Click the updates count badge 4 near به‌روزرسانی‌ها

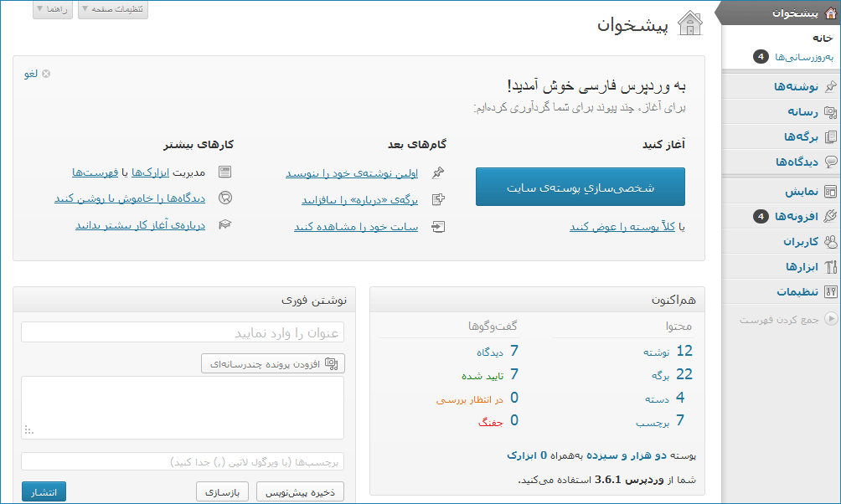(x=761, y=56)
